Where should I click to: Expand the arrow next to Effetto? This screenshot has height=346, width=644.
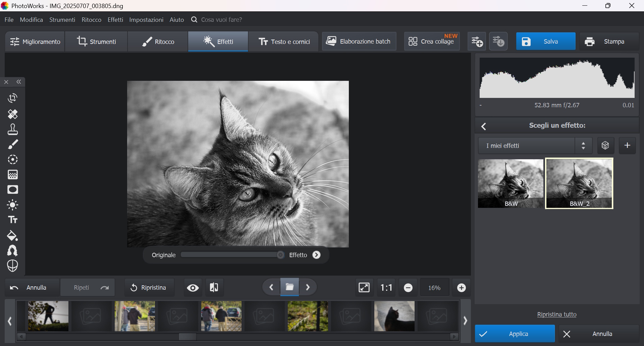[x=316, y=255]
